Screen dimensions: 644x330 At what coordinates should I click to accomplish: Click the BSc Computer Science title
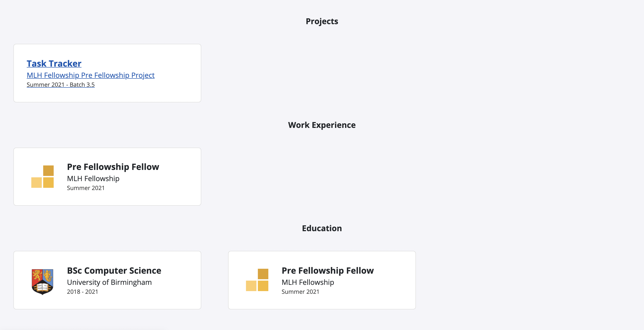114,271
